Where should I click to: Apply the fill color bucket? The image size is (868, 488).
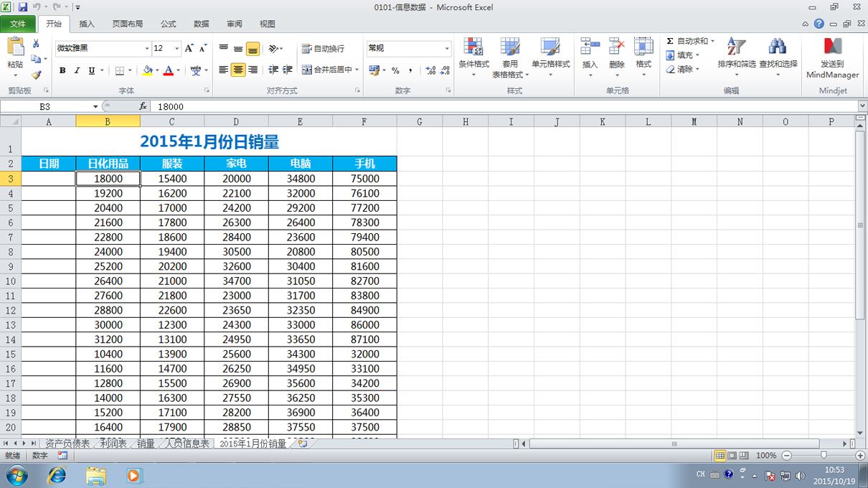(x=148, y=70)
